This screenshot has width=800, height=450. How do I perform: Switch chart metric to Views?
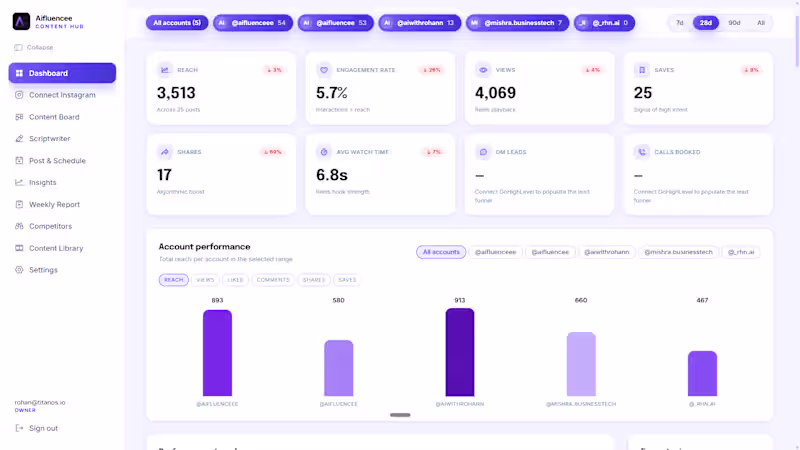(205, 280)
